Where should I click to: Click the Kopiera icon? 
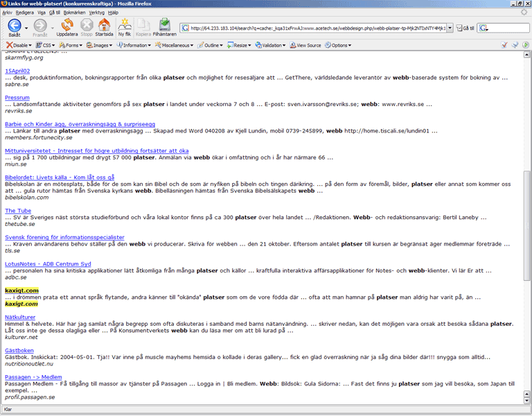coord(143,28)
